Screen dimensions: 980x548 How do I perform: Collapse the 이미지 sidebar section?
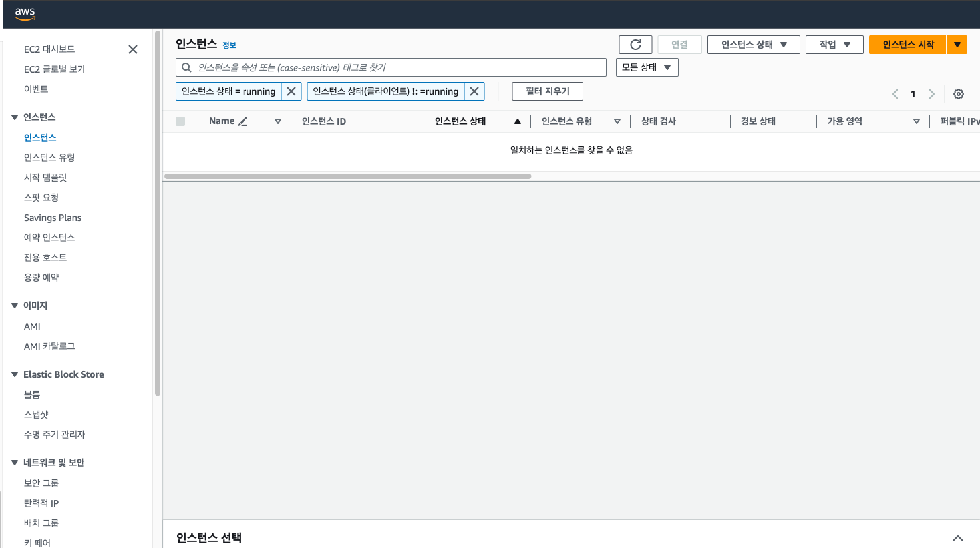[x=15, y=306]
